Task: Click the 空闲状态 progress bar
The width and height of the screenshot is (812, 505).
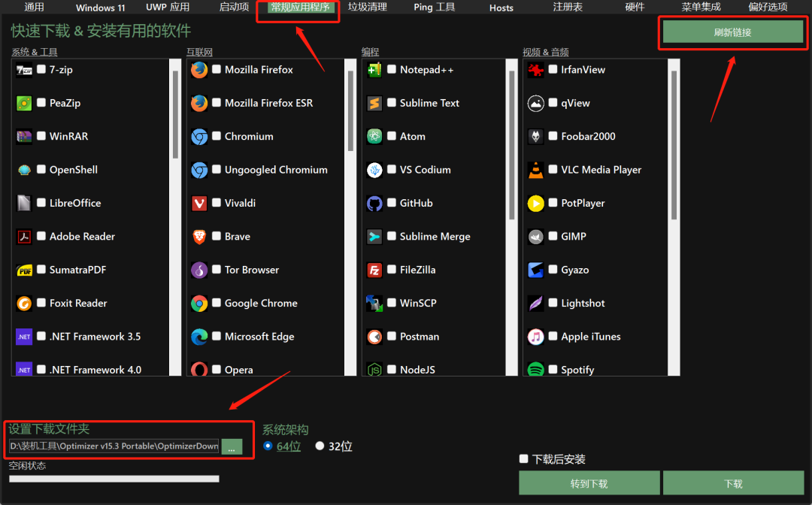Action: (114, 479)
